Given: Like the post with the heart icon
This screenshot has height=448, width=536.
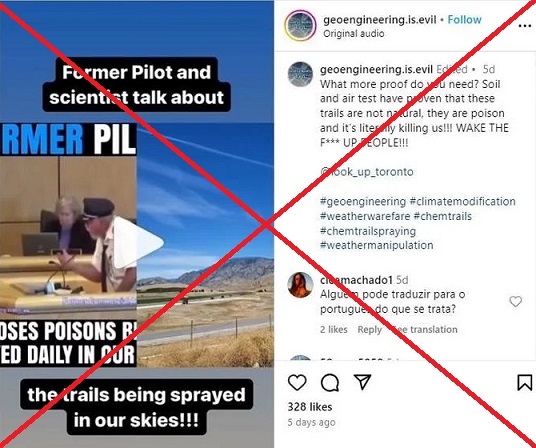Looking at the screenshot, I should click(x=297, y=382).
